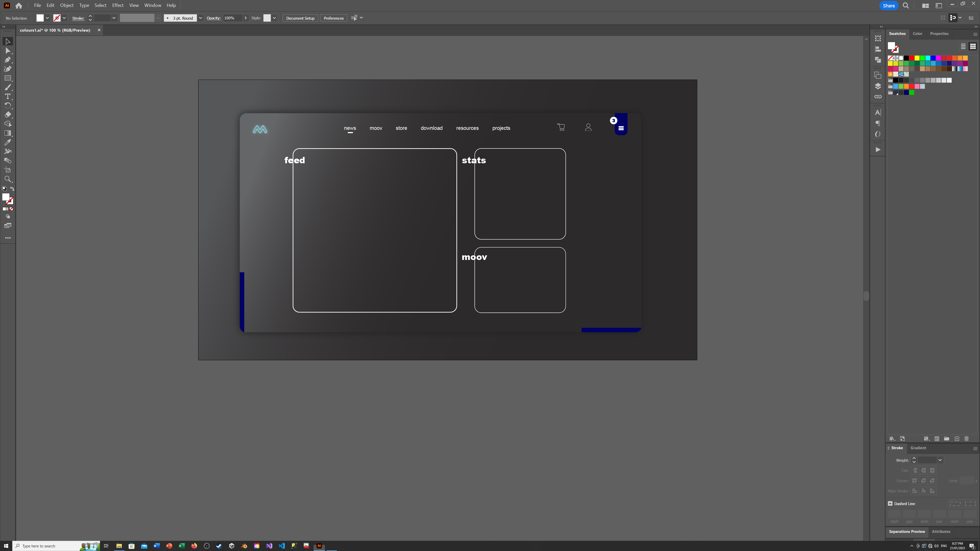Select align dashes to corners option
The width and height of the screenshot is (980, 551).
[970, 504]
